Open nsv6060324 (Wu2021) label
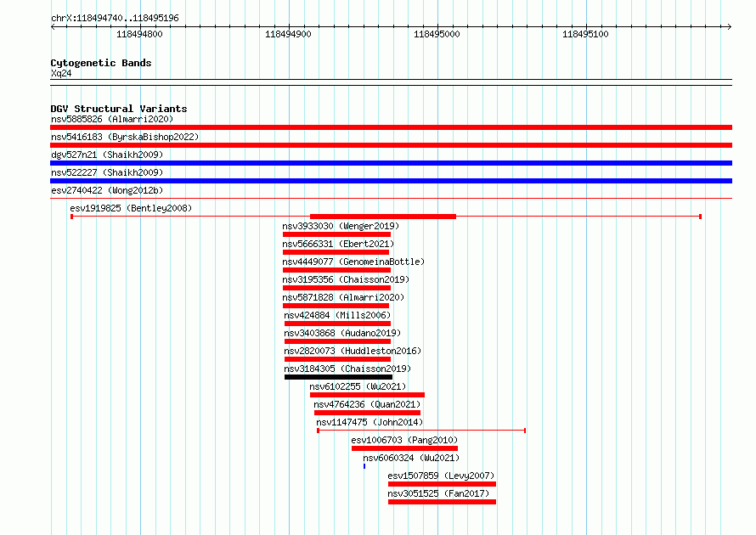 click(411, 458)
